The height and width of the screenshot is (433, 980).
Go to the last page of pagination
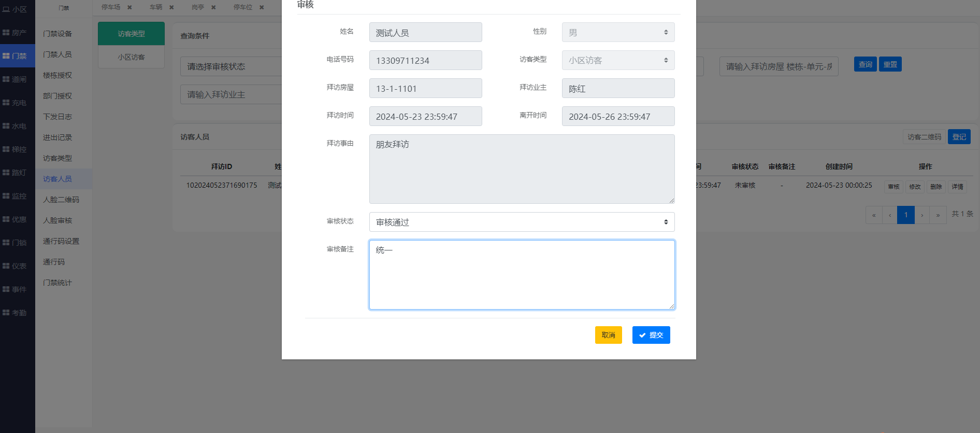(x=938, y=215)
